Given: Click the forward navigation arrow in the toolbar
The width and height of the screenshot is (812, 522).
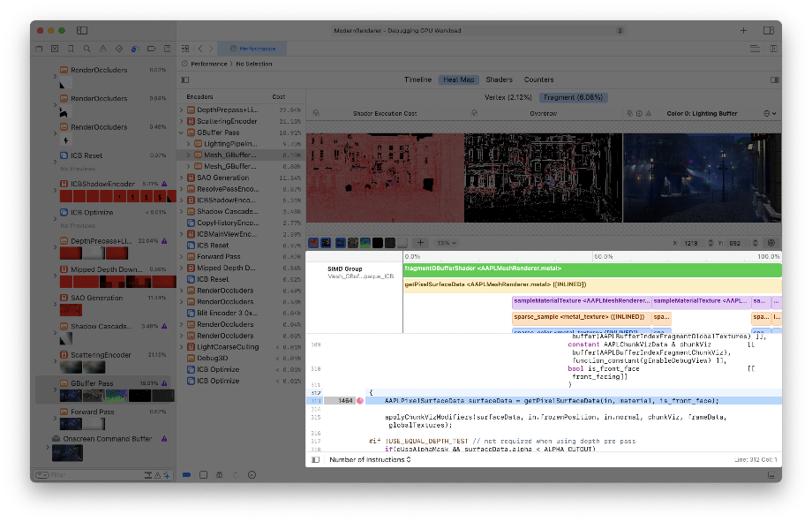Looking at the screenshot, I should click(x=210, y=49).
